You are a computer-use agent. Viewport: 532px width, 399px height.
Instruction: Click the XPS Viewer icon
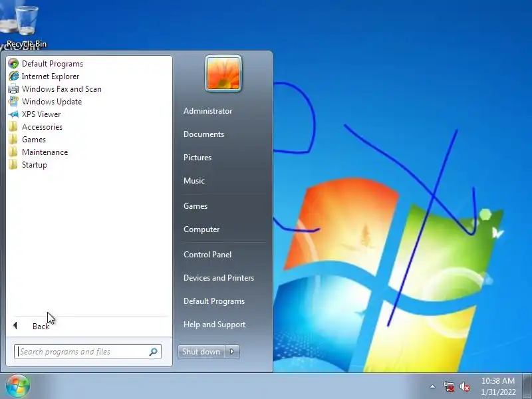click(x=13, y=114)
